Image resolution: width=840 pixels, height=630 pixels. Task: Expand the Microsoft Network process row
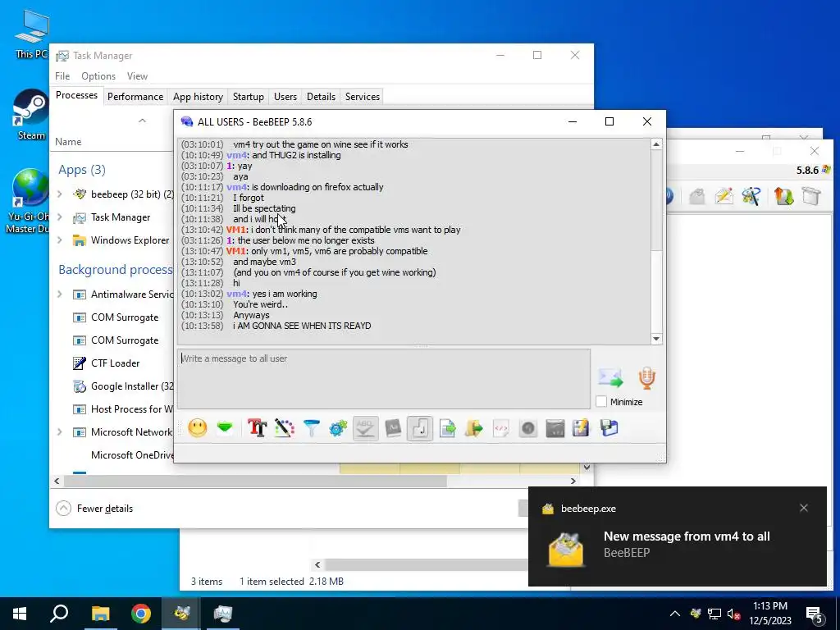click(59, 431)
